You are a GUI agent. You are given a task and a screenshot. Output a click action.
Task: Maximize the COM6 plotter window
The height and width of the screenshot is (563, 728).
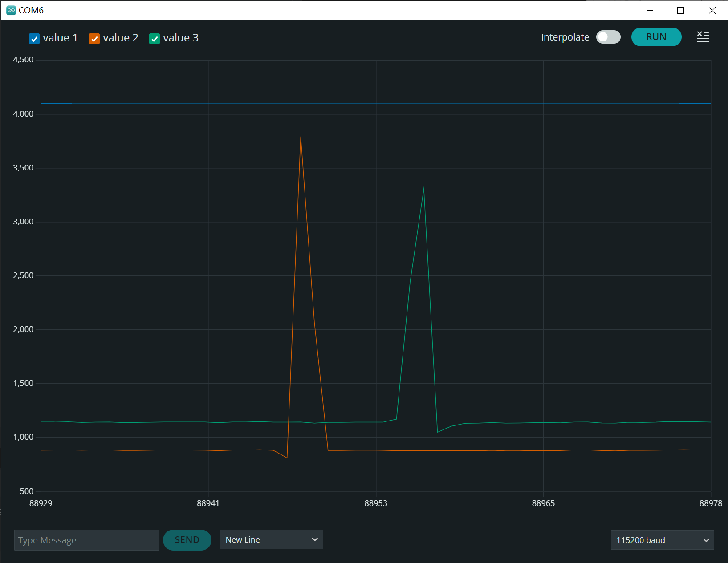tap(680, 10)
